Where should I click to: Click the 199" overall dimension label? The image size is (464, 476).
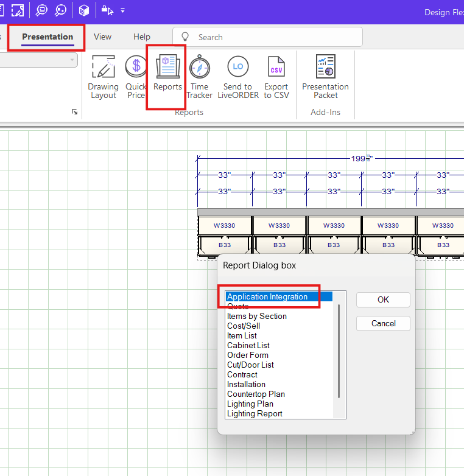(x=362, y=158)
